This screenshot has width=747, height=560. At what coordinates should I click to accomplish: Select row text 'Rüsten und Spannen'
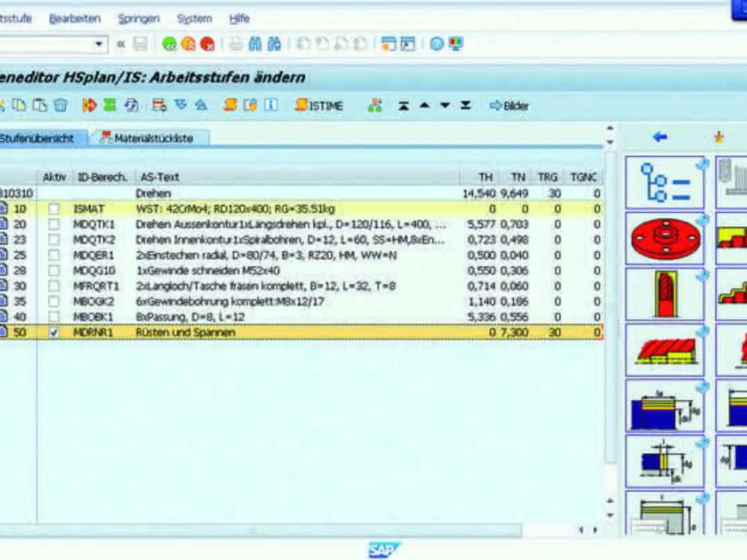(x=185, y=332)
